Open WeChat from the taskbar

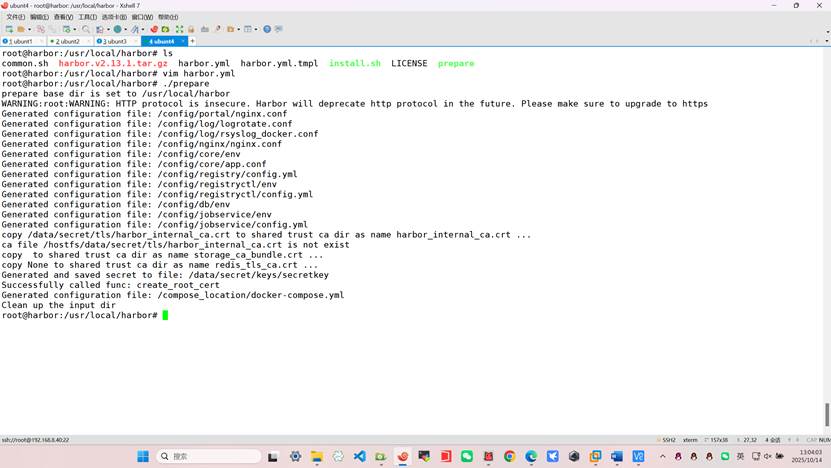pos(467,456)
